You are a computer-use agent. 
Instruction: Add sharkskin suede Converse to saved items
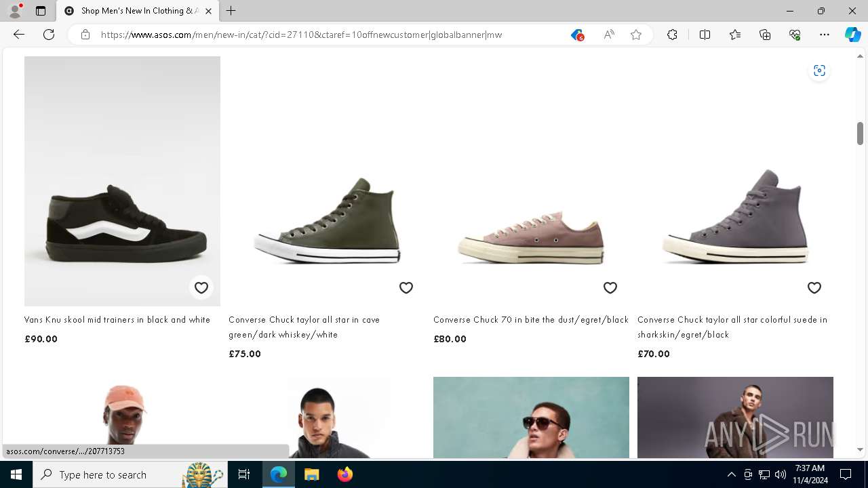pyautogui.click(x=814, y=288)
